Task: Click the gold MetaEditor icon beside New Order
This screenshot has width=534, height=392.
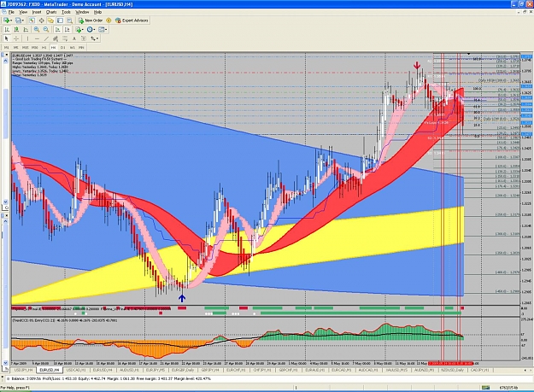Action: 109,20
